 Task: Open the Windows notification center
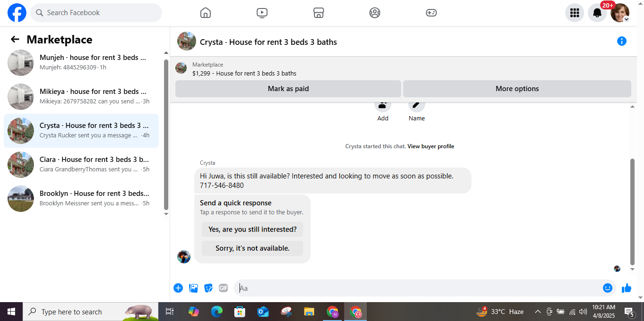[x=629, y=312]
